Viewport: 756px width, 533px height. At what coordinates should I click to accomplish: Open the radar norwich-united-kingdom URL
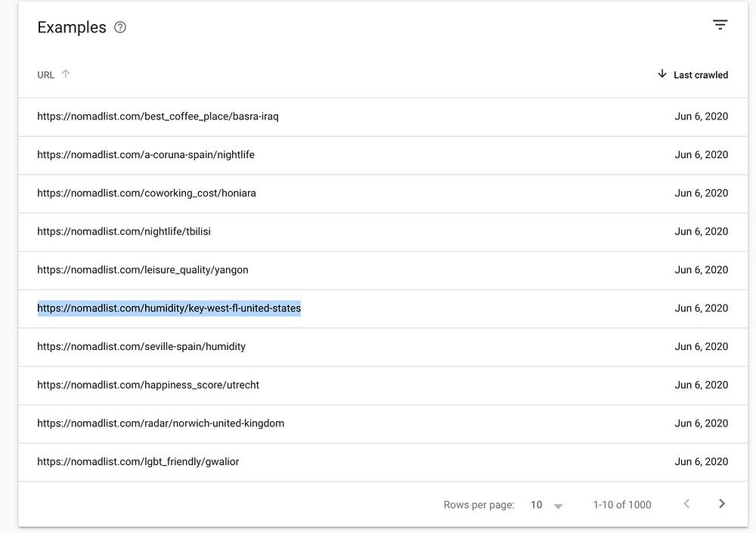tap(161, 423)
